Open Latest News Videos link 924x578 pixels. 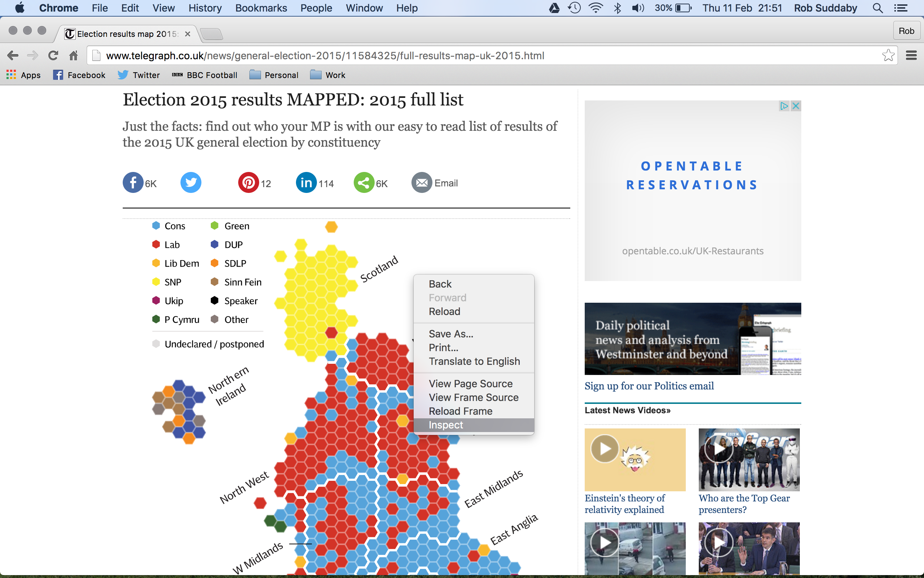(627, 411)
